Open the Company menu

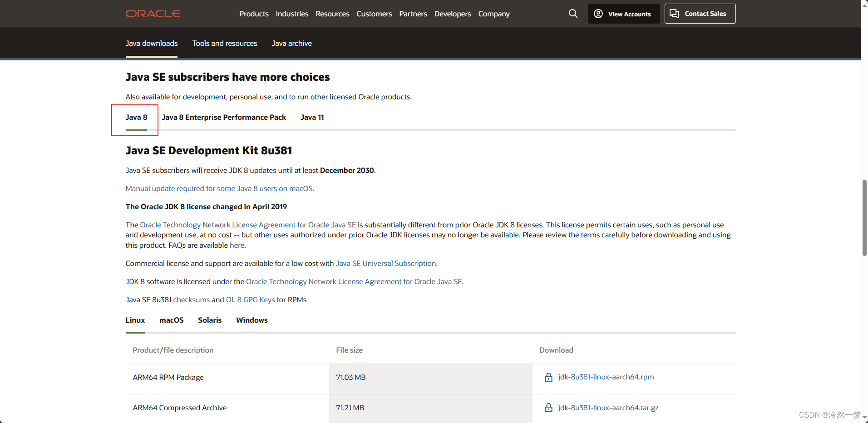click(494, 14)
